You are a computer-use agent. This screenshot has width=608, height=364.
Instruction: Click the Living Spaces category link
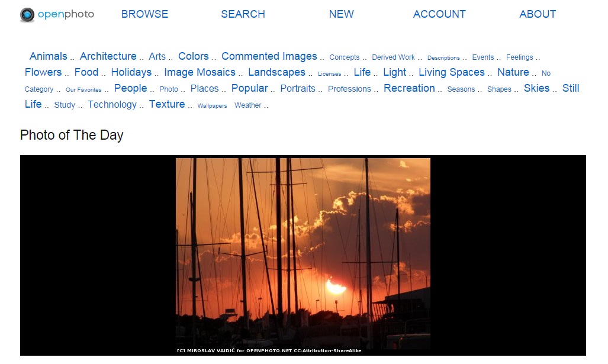pos(452,72)
